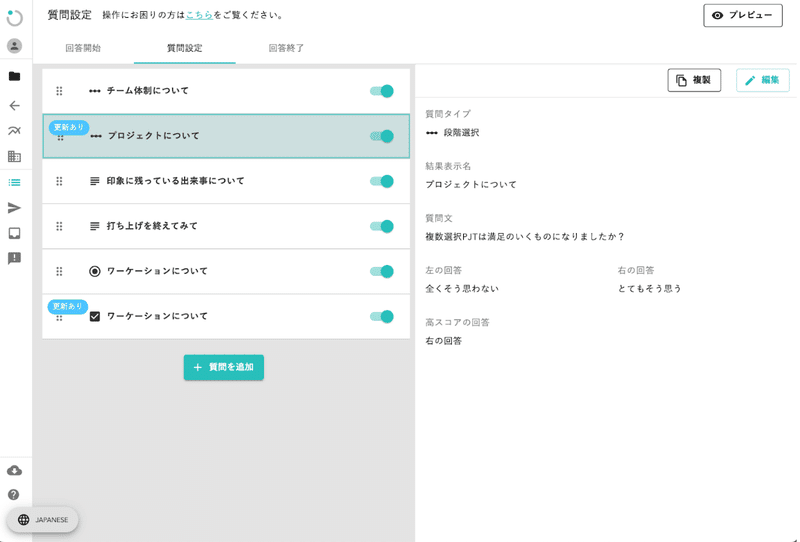Select the チーム体制について question title
The width and height of the screenshot is (800, 542).
(147, 91)
